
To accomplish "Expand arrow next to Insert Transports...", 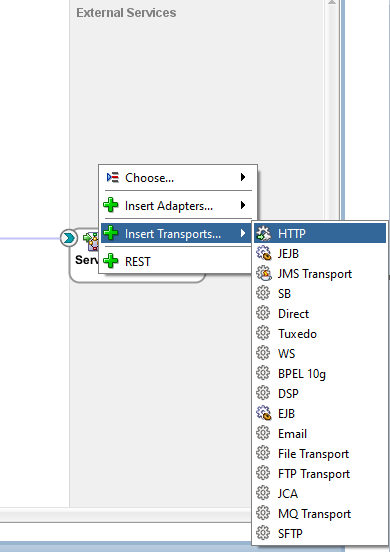I will pyautogui.click(x=243, y=233).
